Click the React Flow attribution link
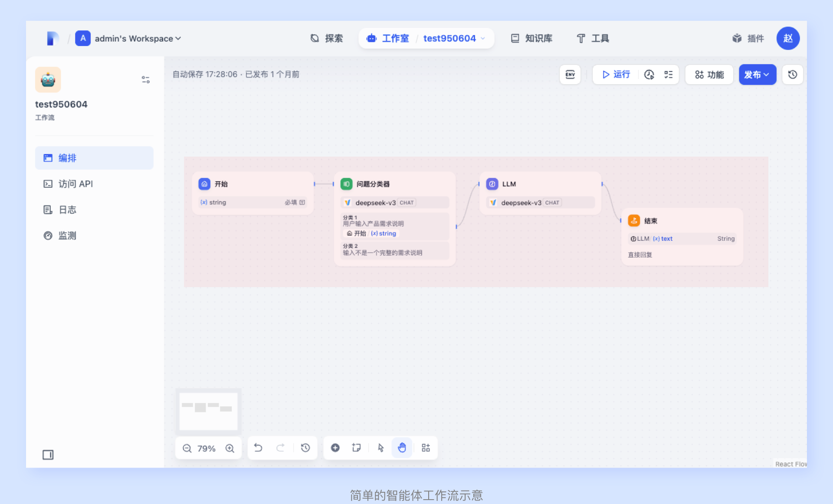Viewport: 833px width, 504px height. (790, 464)
